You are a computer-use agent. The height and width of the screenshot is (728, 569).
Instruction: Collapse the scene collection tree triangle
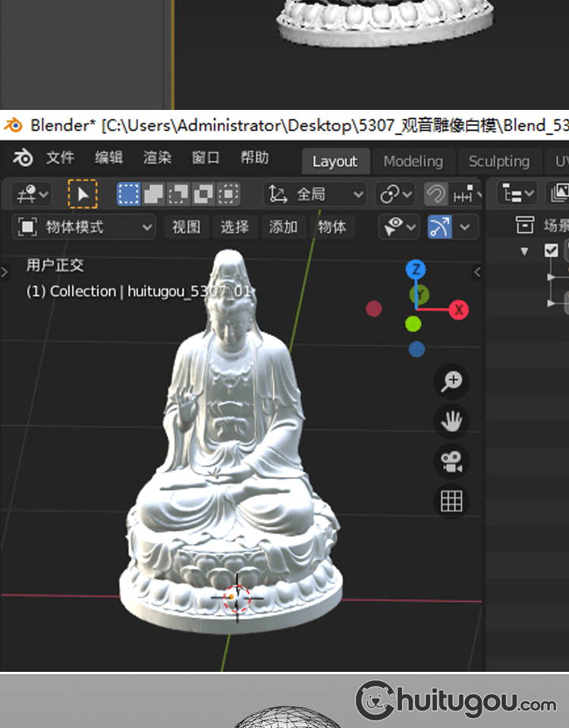click(524, 251)
